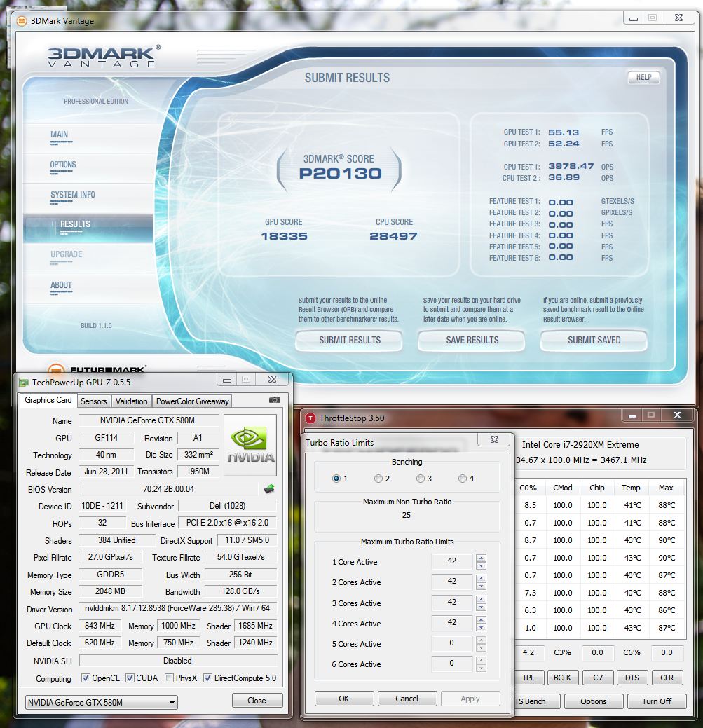Click the CLR button in ThrottleStop
The image size is (703, 728).
click(x=667, y=678)
